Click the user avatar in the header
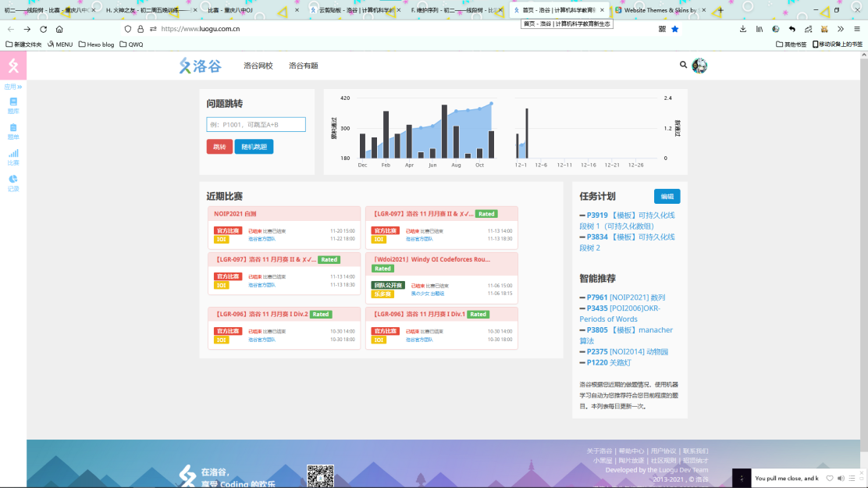868x488 pixels. 699,66
